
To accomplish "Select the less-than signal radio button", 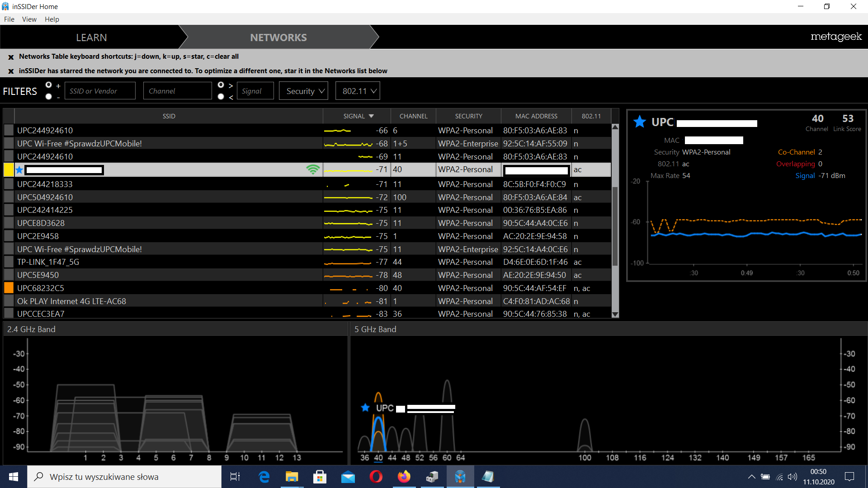I will (221, 97).
